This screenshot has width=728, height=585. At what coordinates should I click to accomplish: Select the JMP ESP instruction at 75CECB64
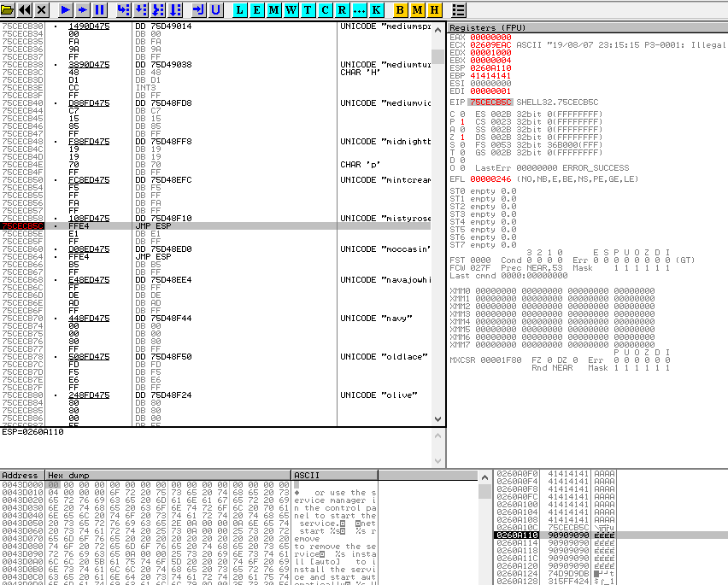[153, 256]
